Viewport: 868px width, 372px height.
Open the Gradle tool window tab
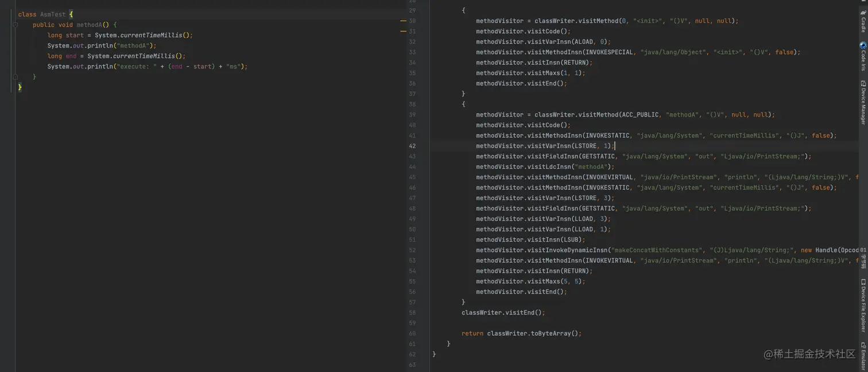(863, 21)
